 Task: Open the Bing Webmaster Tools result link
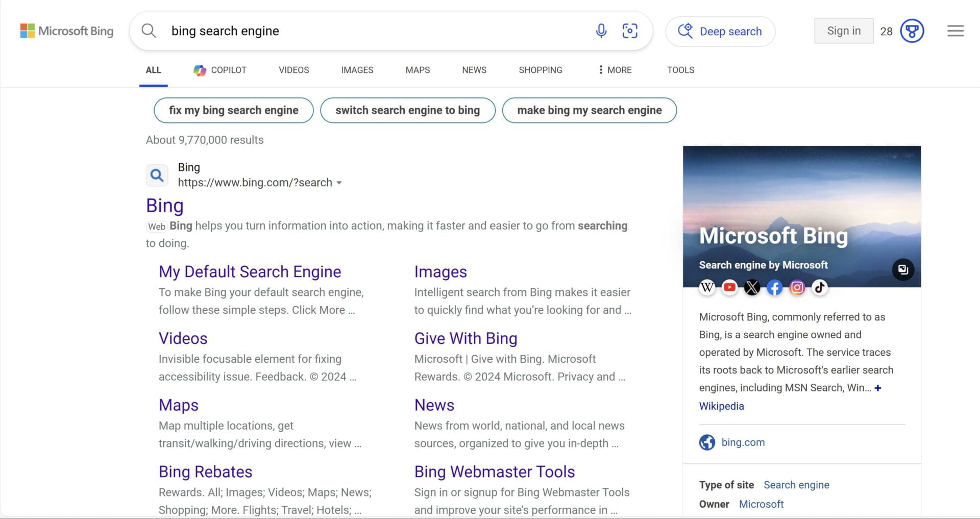(494, 472)
